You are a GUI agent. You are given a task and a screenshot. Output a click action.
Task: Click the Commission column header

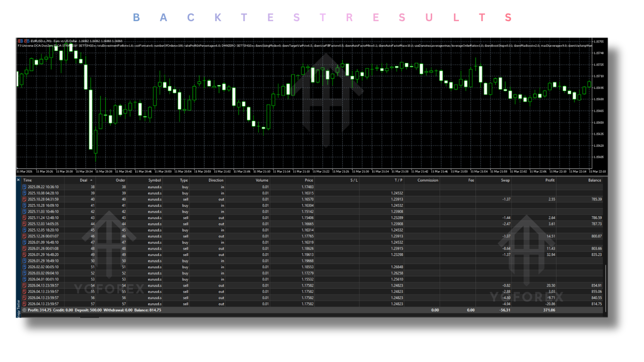tap(428, 180)
